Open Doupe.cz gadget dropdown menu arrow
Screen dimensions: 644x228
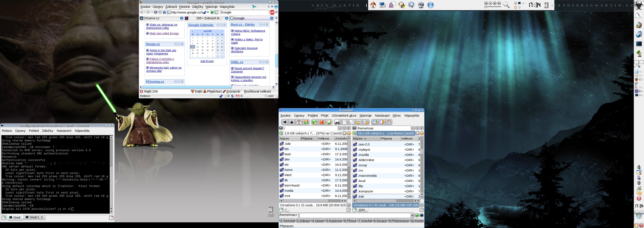(x=176, y=44)
